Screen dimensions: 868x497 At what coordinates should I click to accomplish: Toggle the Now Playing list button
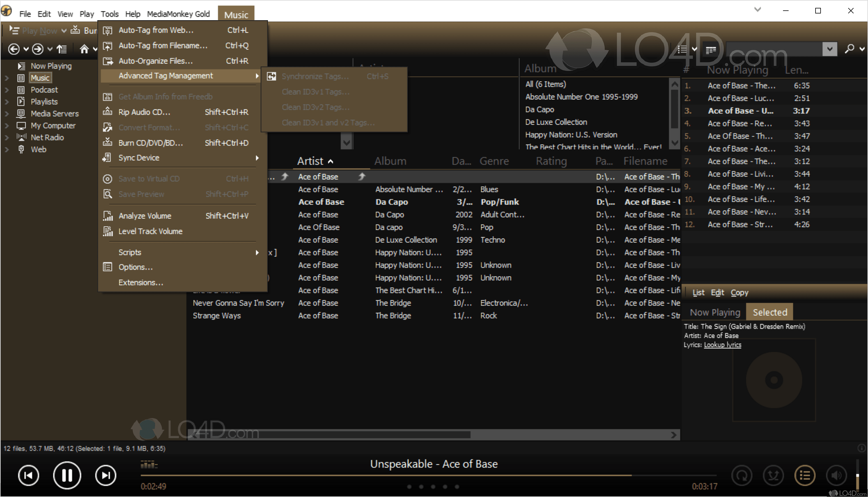(805, 475)
